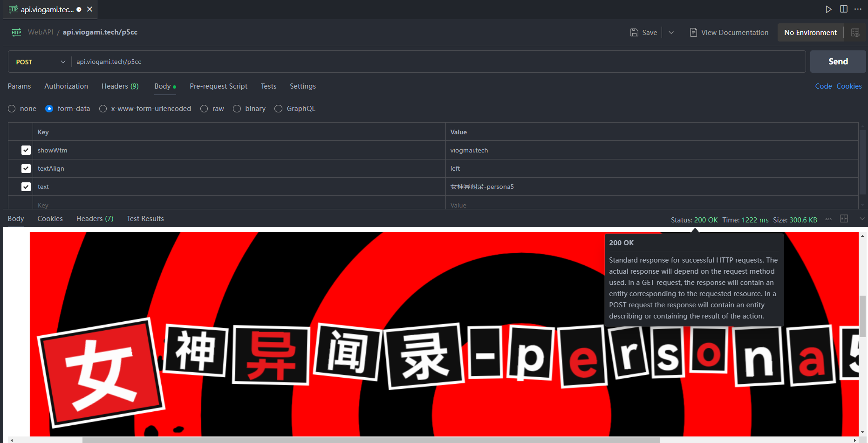Viewport: 868px width, 443px height.
Task: Open the response Headers (7) tab
Action: point(95,219)
